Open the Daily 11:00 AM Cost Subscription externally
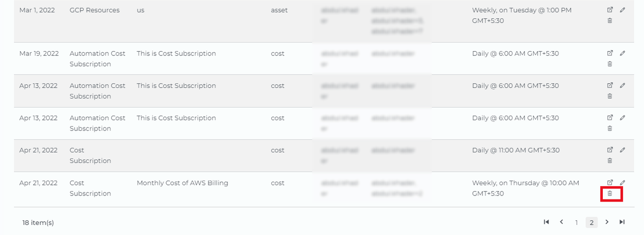This screenshot has width=644, height=235. [610, 150]
